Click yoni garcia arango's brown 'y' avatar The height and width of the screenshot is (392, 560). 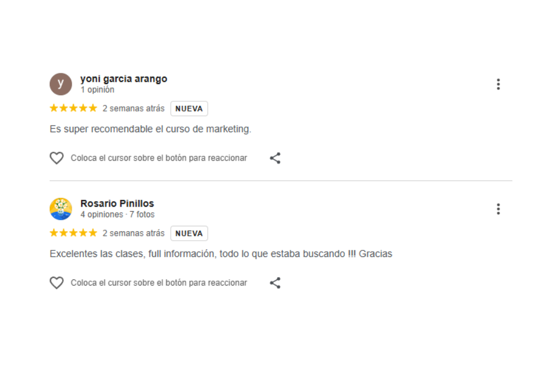[x=60, y=84]
